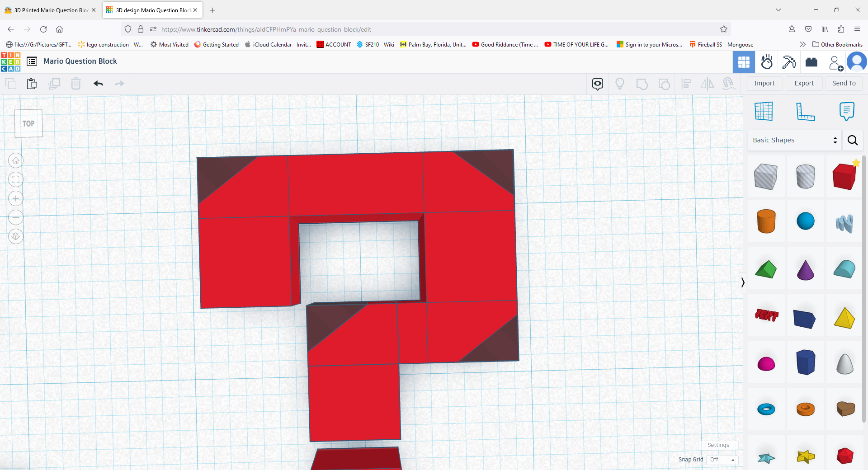Click the Align tool icon
The image size is (868, 470).
point(686,84)
